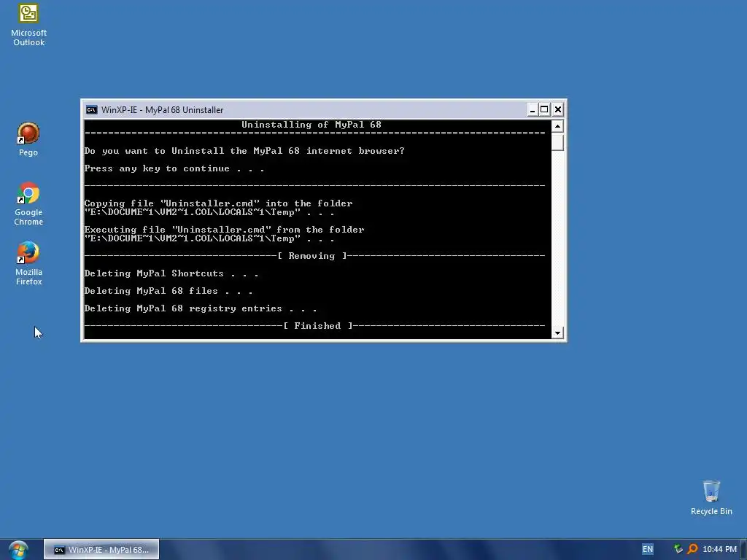
Task: Open the Start menu orb
Action: tap(18, 550)
